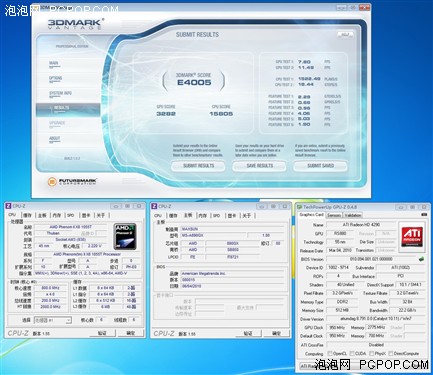Switch to the Sensors tab in GPU-Z

pyautogui.click(x=334, y=215)
